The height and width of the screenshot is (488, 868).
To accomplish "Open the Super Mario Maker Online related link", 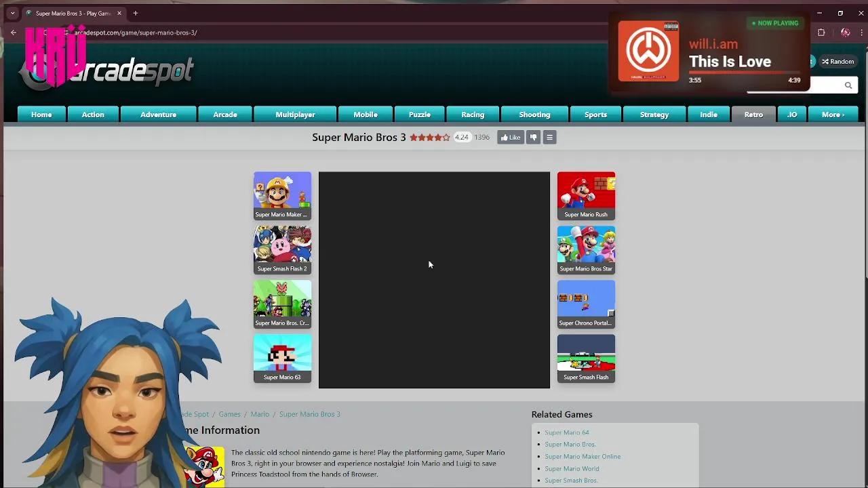I will point(583,457).
